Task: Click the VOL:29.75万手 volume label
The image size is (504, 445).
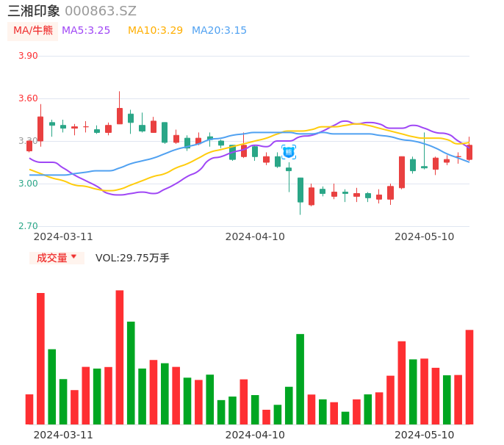Action: click(132, 258)
